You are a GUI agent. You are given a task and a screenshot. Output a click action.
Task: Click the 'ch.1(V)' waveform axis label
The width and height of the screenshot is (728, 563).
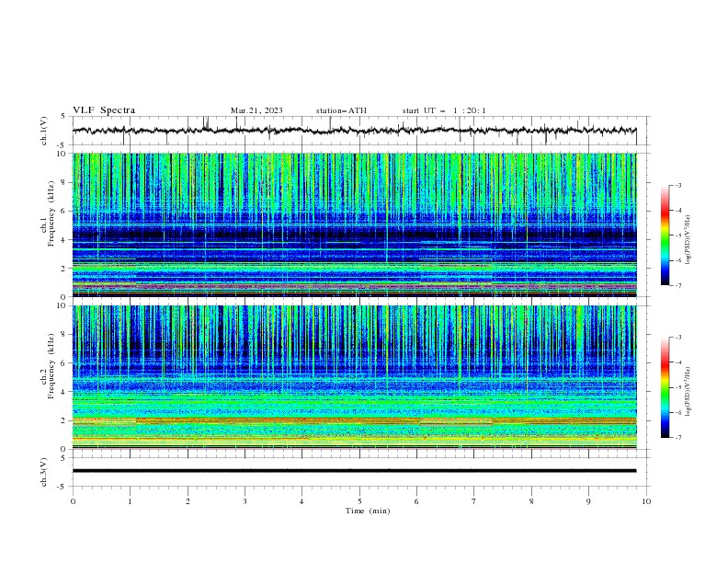[x=44, y=131]
